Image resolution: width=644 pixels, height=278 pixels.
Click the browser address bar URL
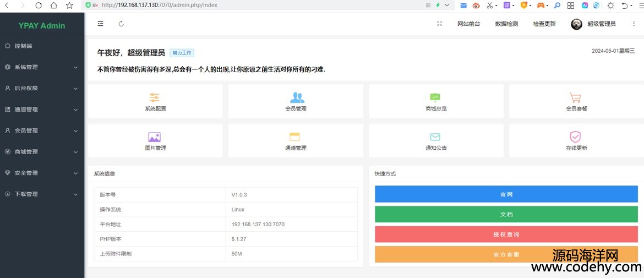160,5
